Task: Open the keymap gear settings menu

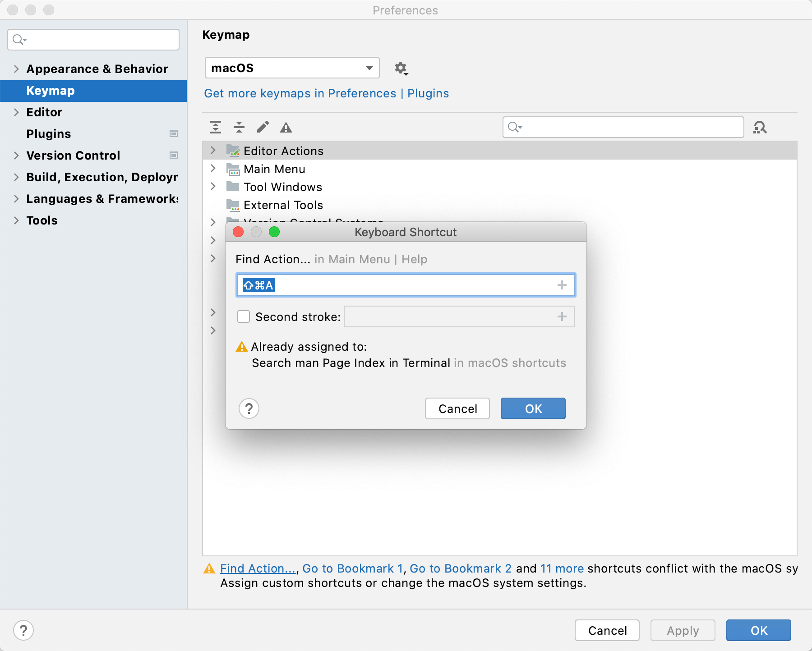Action: 401,68
